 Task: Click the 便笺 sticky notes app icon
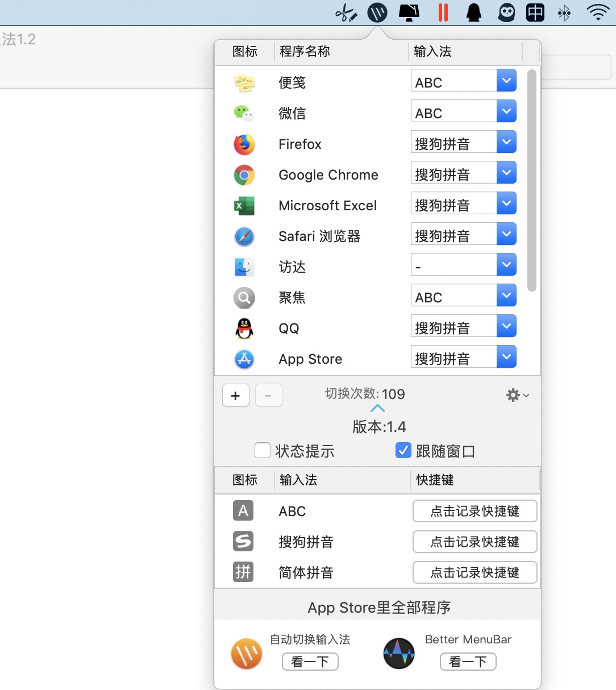point(244,82)
